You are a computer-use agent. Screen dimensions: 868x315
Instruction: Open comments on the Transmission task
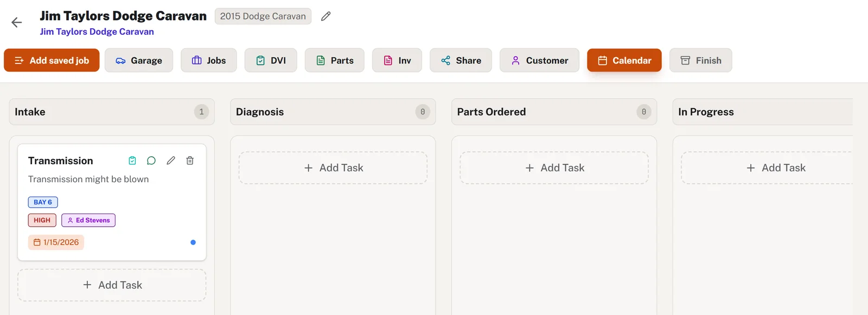coord(151,160)
